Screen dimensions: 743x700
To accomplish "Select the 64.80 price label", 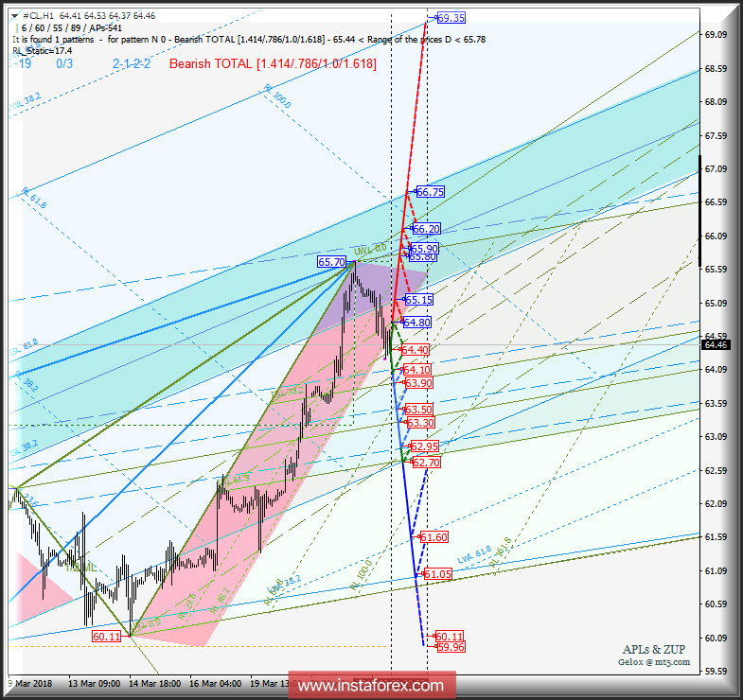I will click(x=416, y=323).
